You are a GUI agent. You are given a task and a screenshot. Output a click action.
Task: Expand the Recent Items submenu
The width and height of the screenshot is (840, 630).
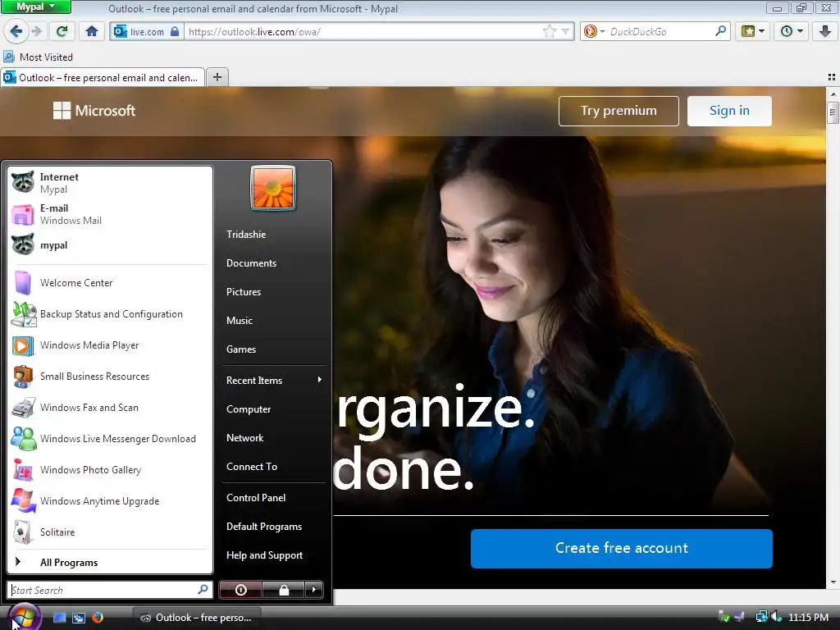point(274,381)
